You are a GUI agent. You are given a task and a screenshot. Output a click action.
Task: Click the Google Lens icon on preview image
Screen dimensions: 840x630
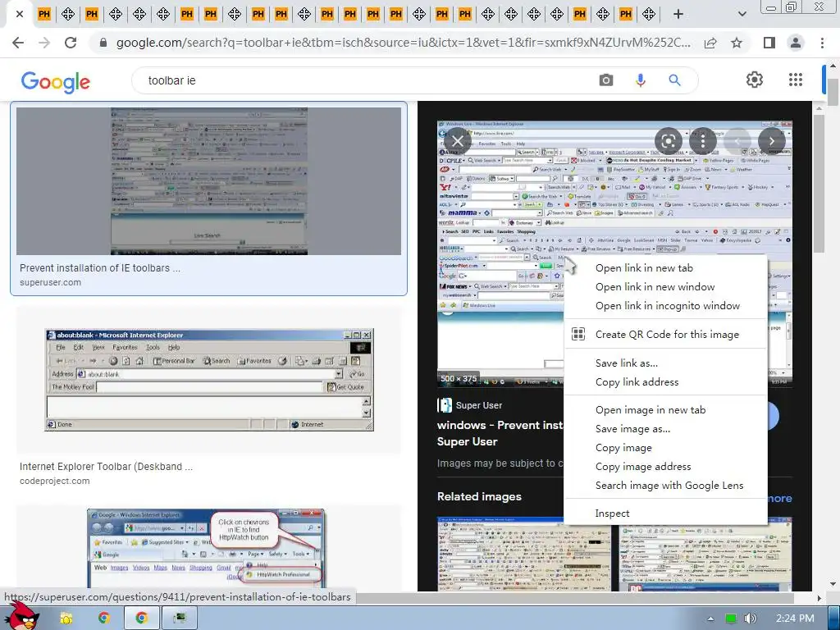coord(668,141)
